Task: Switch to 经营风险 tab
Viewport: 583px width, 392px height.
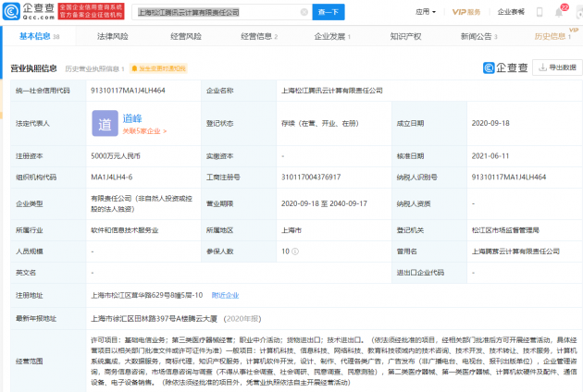Action: click(186, 36)
